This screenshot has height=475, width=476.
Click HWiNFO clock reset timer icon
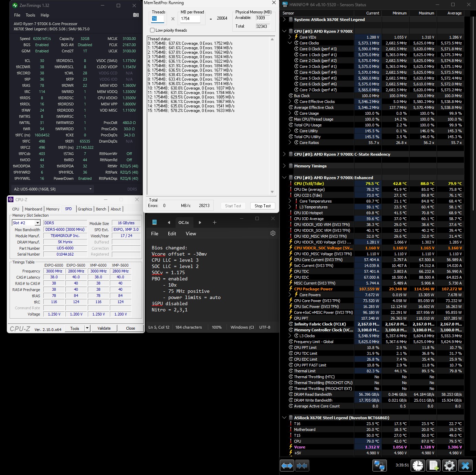point(418,466)
